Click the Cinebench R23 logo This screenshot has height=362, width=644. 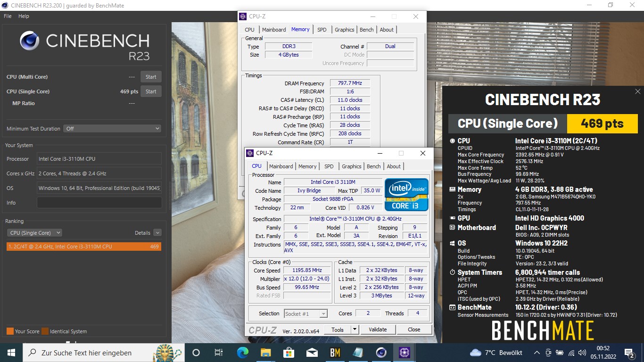(x=85, y=46)
